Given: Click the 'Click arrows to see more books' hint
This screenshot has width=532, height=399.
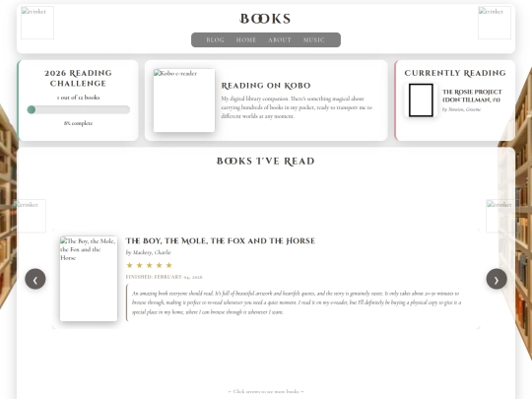Looking at the screenshot, I should [x=266, y=391].
